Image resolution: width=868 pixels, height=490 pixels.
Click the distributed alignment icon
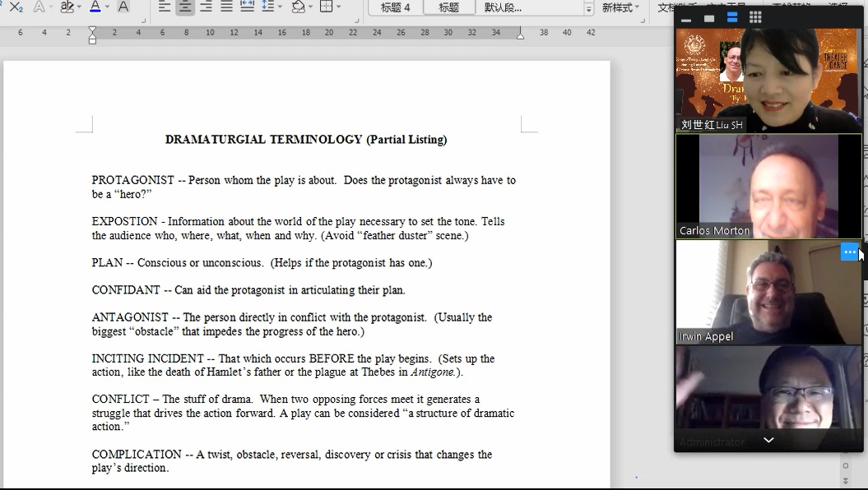coord(247,7)
